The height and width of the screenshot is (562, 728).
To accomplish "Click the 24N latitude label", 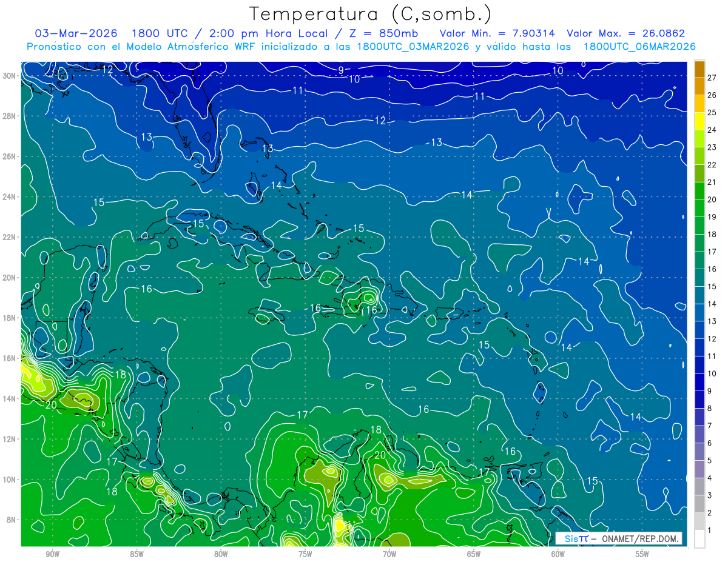I will pyautogui.click(x=10, y=196).
